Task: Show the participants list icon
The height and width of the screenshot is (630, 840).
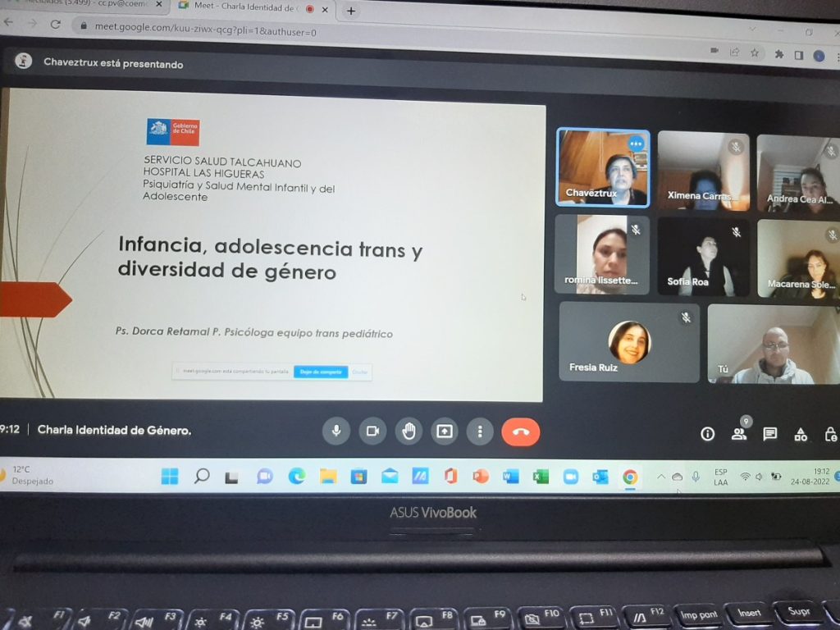Action: [x=739, y=434]
